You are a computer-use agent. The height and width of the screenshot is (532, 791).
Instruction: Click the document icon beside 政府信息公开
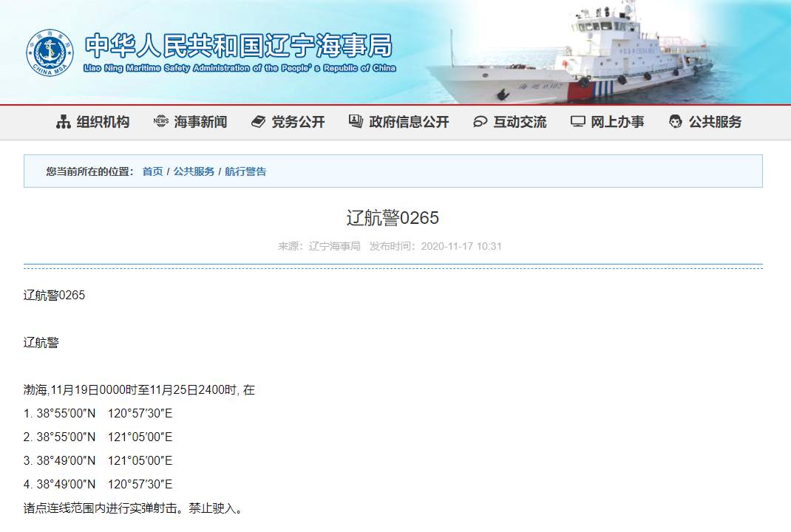356,122
